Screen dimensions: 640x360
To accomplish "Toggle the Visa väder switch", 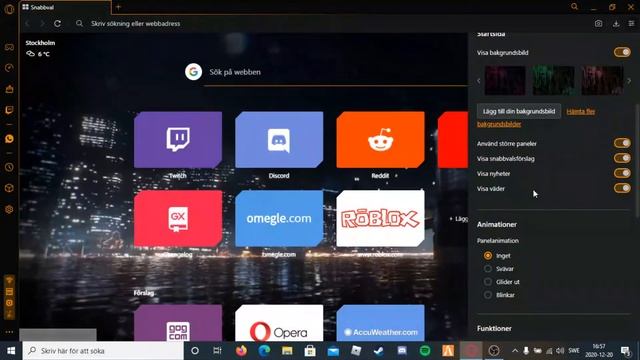I will pos(622,189).
